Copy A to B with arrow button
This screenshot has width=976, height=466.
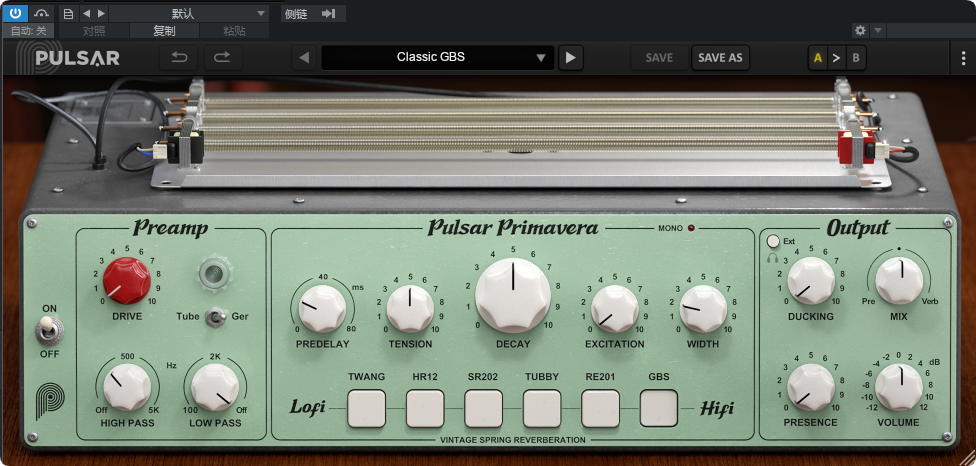click(837, 58)
